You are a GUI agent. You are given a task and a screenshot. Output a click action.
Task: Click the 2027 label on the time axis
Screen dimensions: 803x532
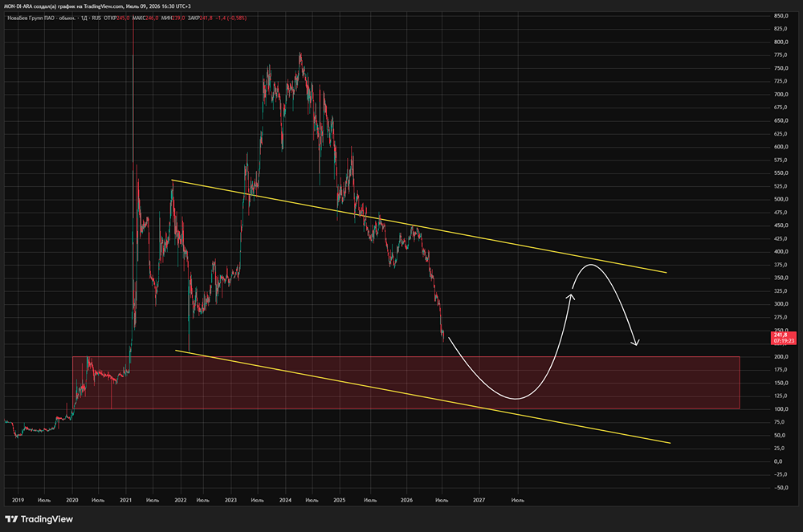[x=479, y=500]
